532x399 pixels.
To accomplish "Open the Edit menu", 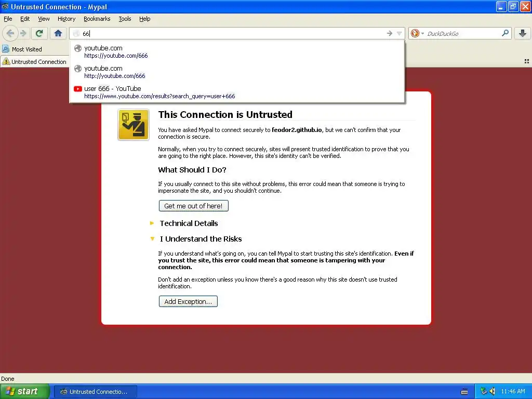I will [x=25, y=19].
